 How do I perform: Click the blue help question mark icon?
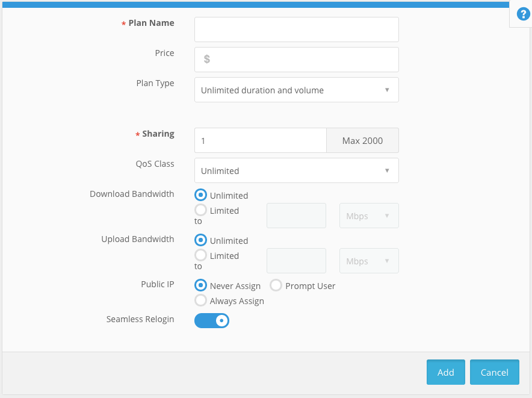[522, 14]
